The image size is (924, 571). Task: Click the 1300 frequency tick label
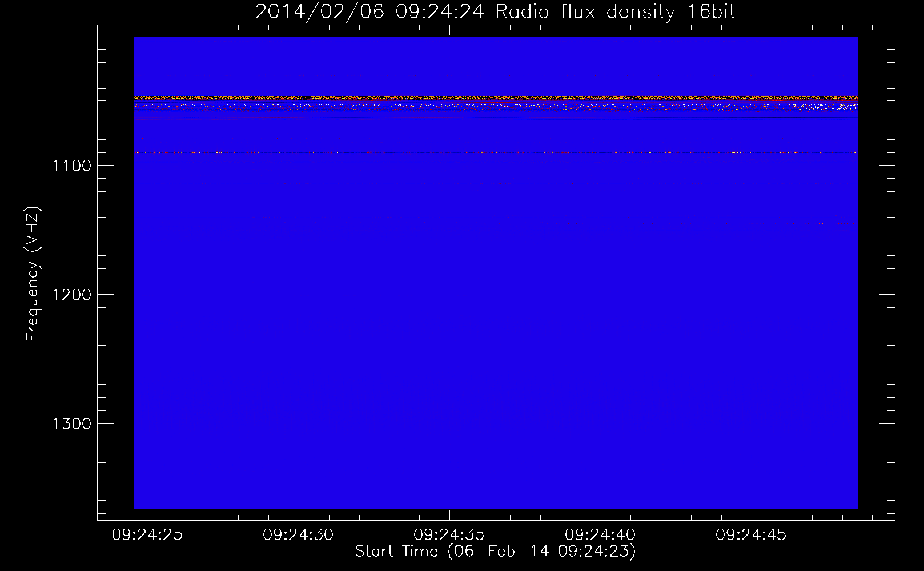pos(71,424)
